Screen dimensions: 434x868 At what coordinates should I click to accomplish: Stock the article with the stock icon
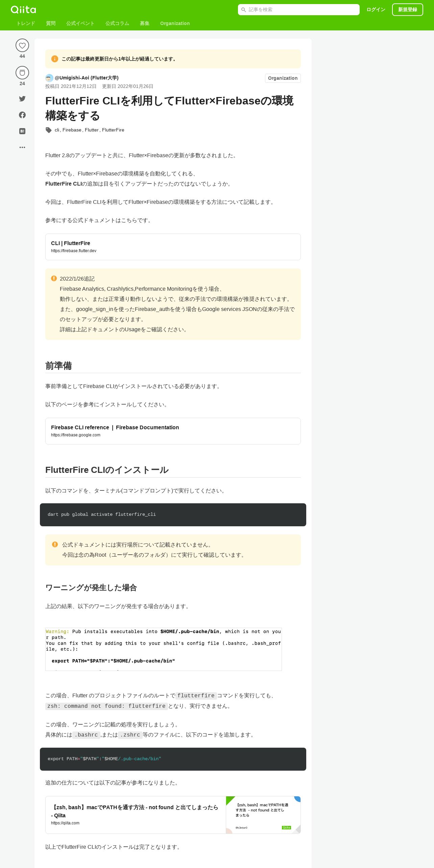coord(22,73)
